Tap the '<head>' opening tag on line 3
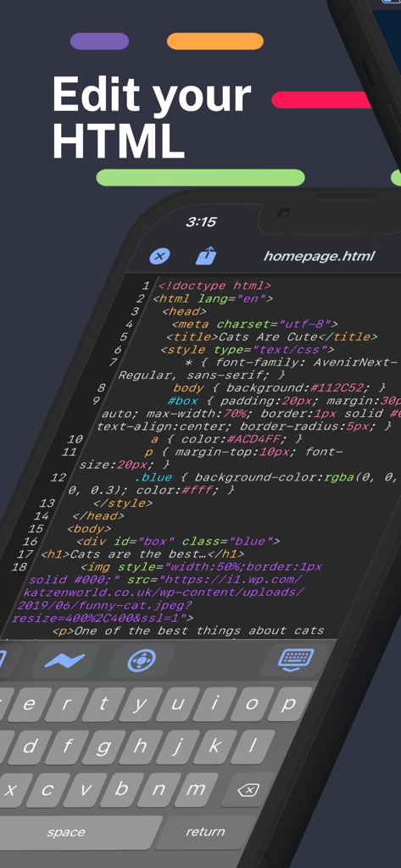Screen dimensions: 401x868 point(184,311)
